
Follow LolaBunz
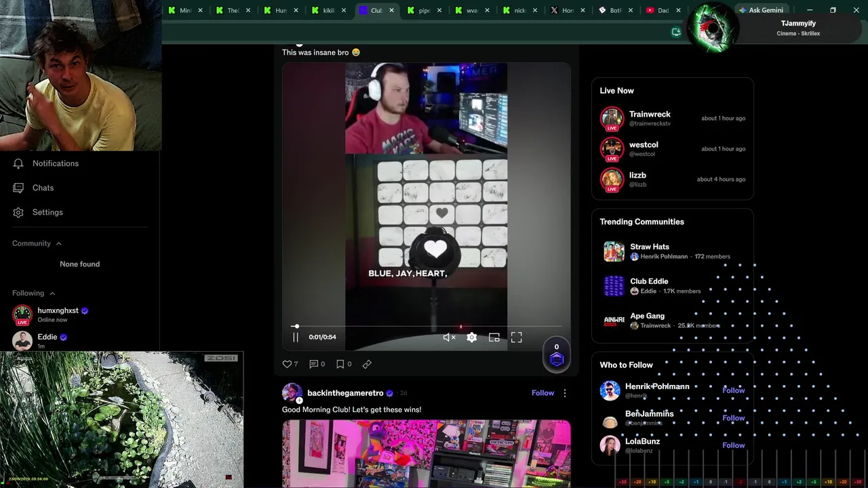(733, 445)
